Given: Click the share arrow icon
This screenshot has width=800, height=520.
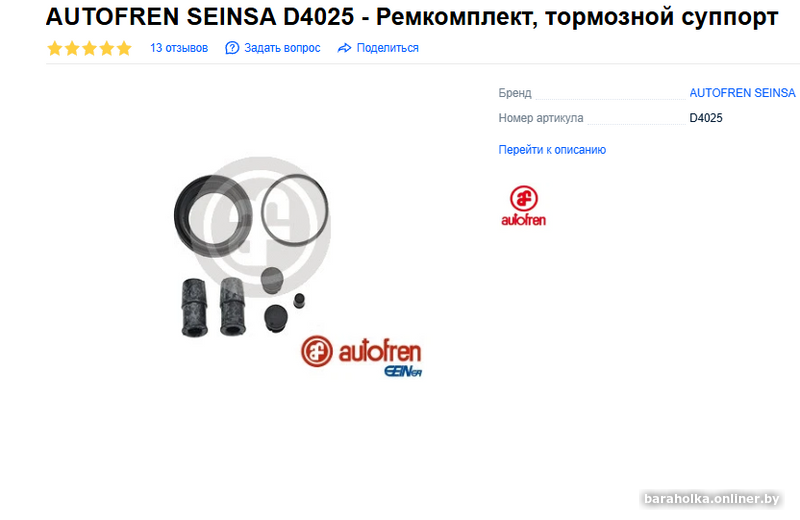Looking at the screenshot, I should [x=344, y=48].
